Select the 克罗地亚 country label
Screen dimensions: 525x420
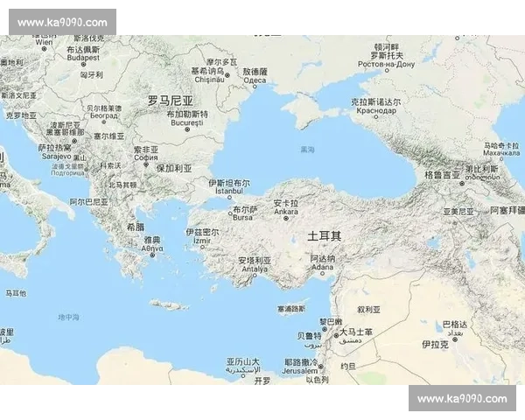21,115
